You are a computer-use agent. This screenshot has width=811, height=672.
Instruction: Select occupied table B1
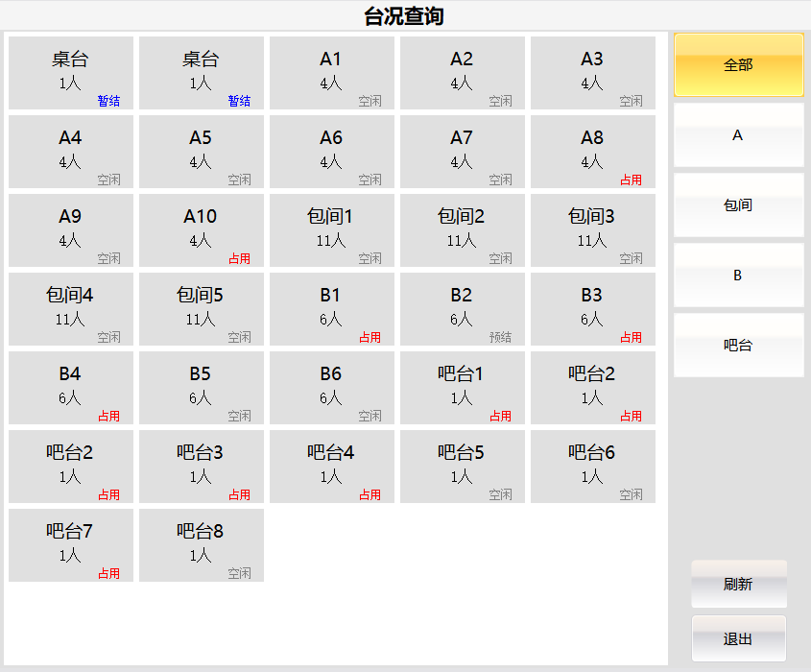coord(331,309)
